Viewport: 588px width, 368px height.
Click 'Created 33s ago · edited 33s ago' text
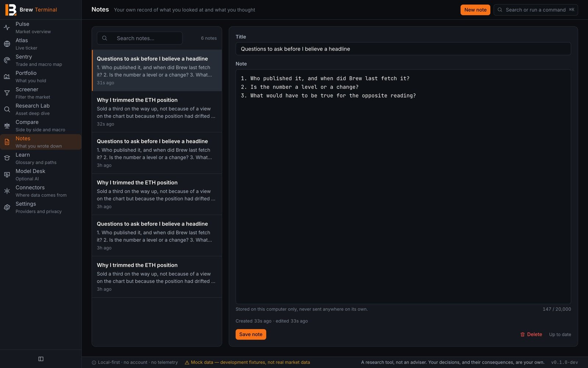tap(272, 321)
